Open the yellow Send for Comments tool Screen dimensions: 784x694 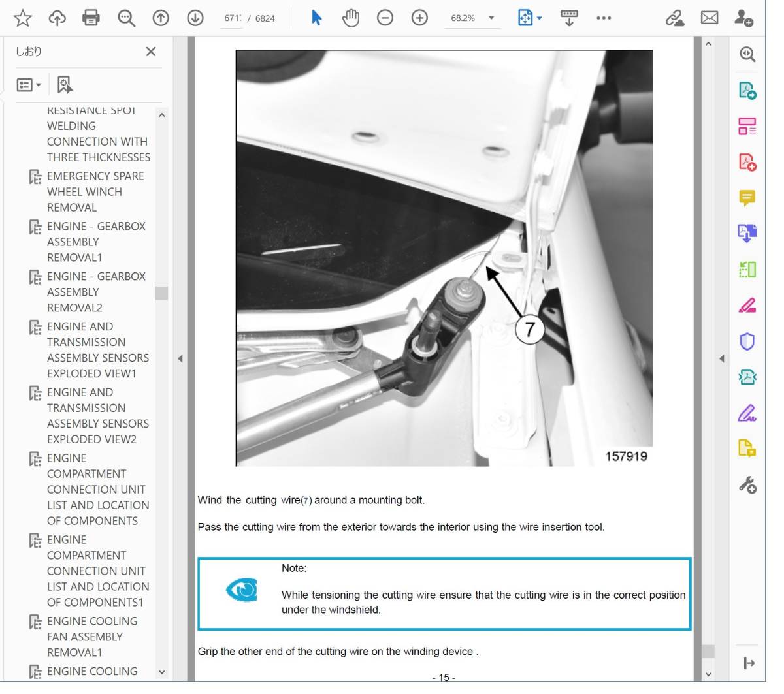tap(747, 449)
